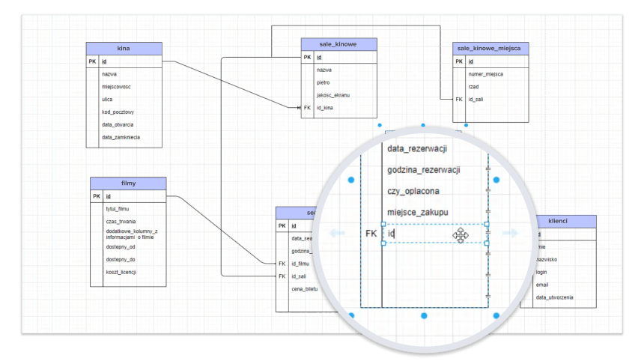644x364 pixels.
Task: Click the crow's foot connector at id_kina
Action: click(300, 108)
